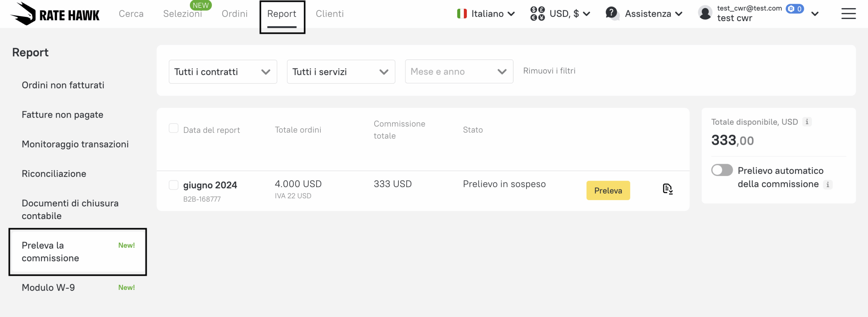This screenshot has width=868, height=317.
Task: Check the select-all checkbox in table header
Action: [174, 128]
